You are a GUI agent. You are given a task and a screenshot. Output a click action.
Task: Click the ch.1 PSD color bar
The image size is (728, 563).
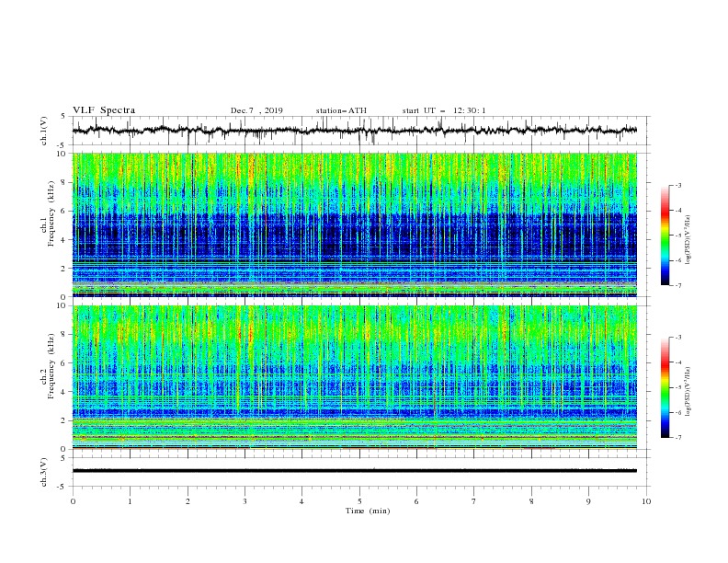[665, 236]
